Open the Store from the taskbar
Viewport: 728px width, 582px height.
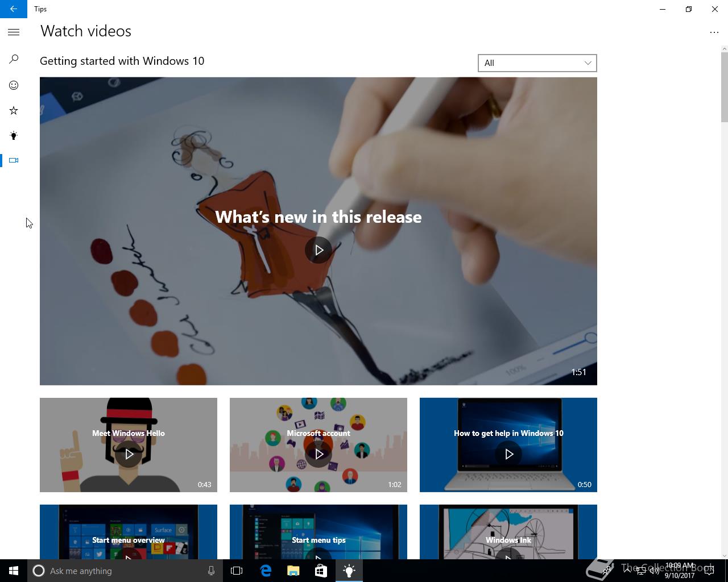[x=321, y=571]
